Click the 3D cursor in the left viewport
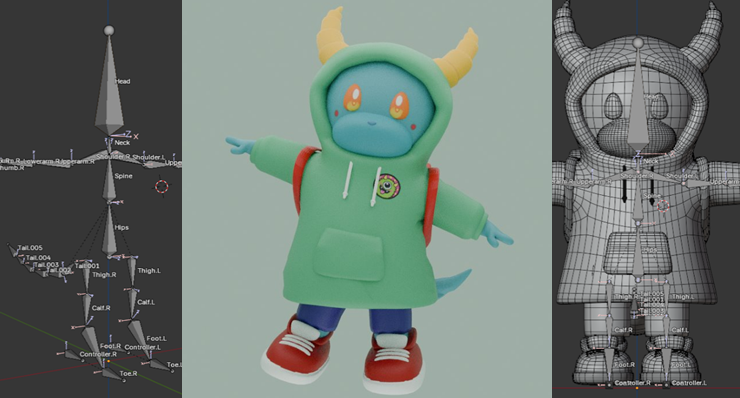Image resolution: width=740 pixels, height=398 pixels. [x=161, y=186]
